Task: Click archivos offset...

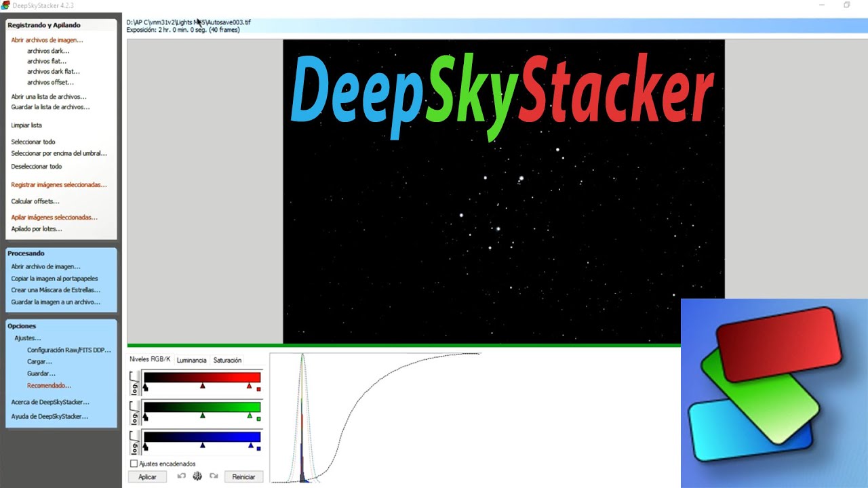Action: (x=50, y=82)
